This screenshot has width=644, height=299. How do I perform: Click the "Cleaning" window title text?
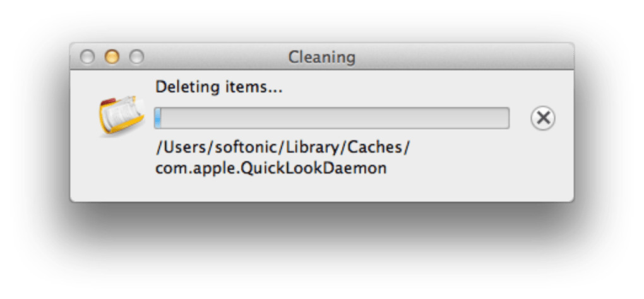click(x=321, y=57)
